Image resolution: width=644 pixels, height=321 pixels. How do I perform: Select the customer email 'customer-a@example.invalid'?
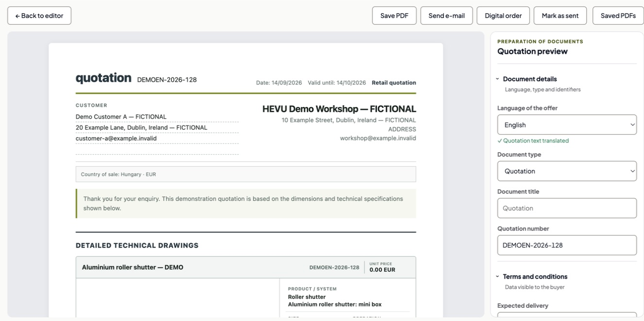click(x=116, y=138)
